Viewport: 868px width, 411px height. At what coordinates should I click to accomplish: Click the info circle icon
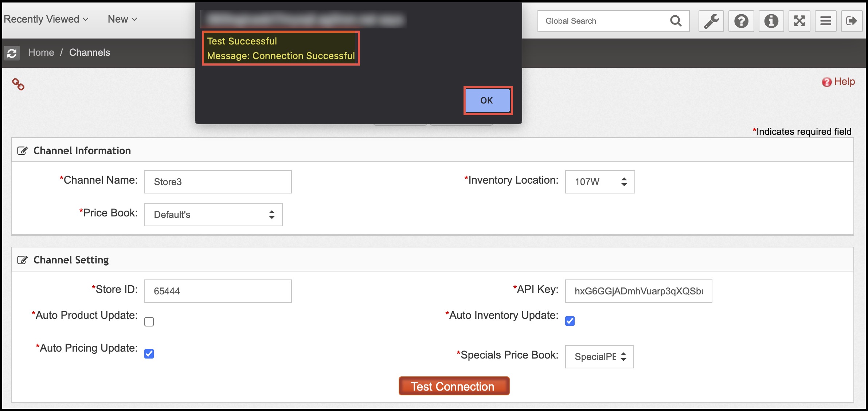click(x=771, y=21)
